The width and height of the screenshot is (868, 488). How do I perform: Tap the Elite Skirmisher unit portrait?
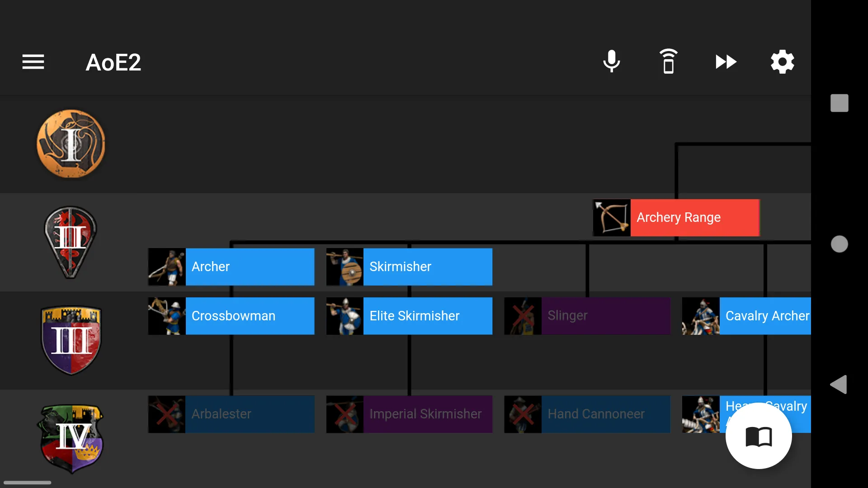tap(345, 316)
